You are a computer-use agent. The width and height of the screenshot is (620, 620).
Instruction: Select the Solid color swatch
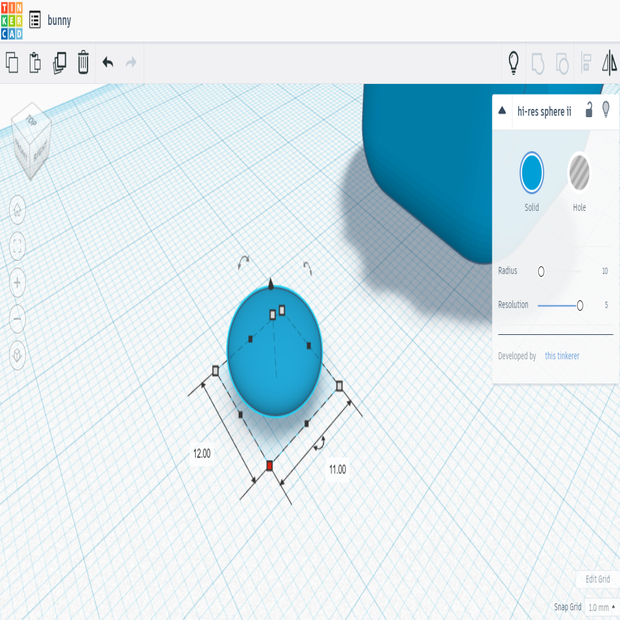click(531, 173)
